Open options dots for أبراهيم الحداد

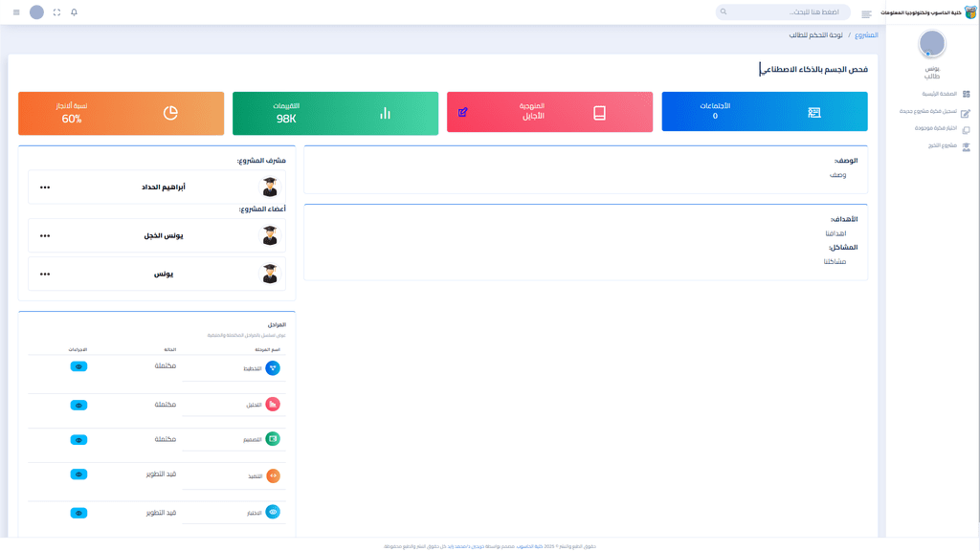[x=45, y=187]
